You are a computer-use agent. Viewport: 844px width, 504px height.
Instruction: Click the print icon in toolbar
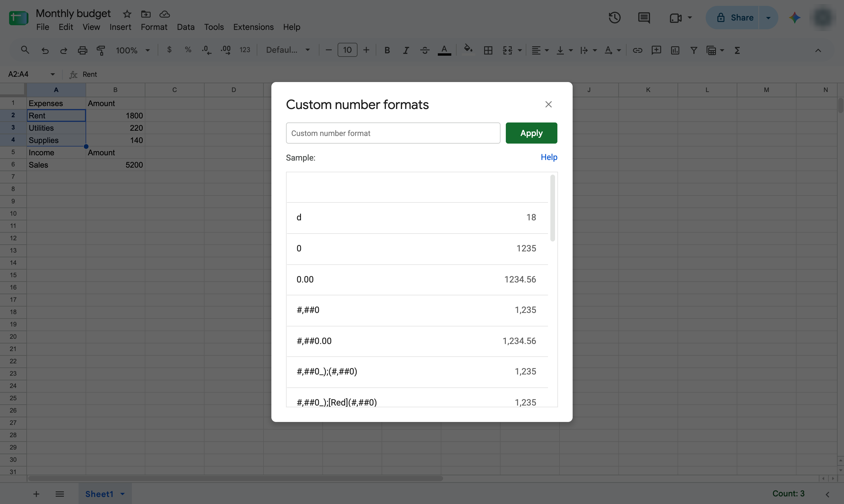(83, 50)
